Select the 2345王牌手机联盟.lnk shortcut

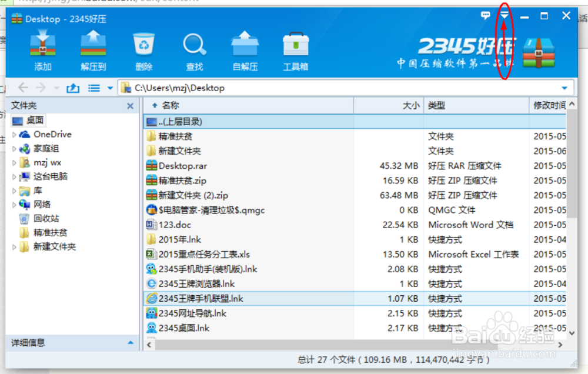point(355,299)
